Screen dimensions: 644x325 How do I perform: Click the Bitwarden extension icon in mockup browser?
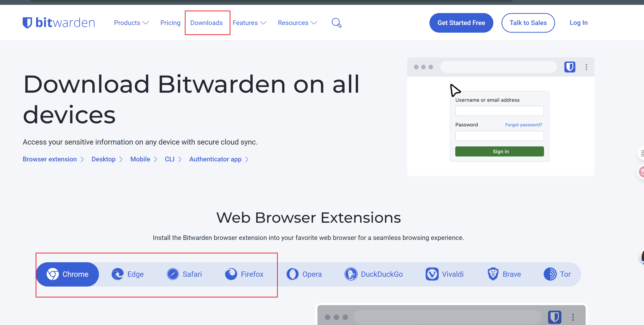pos(570,67)
